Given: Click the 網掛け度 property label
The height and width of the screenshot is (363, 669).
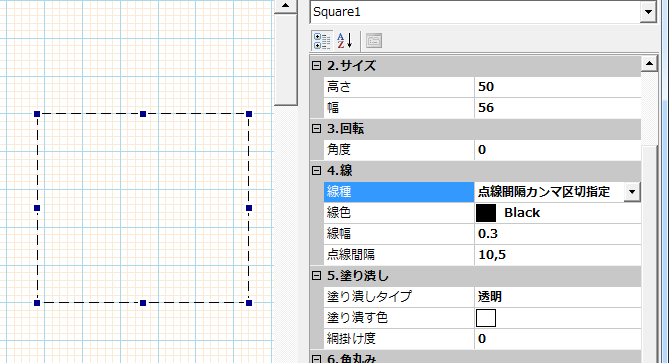Looking at the screenshot, I should pos(351,339).
